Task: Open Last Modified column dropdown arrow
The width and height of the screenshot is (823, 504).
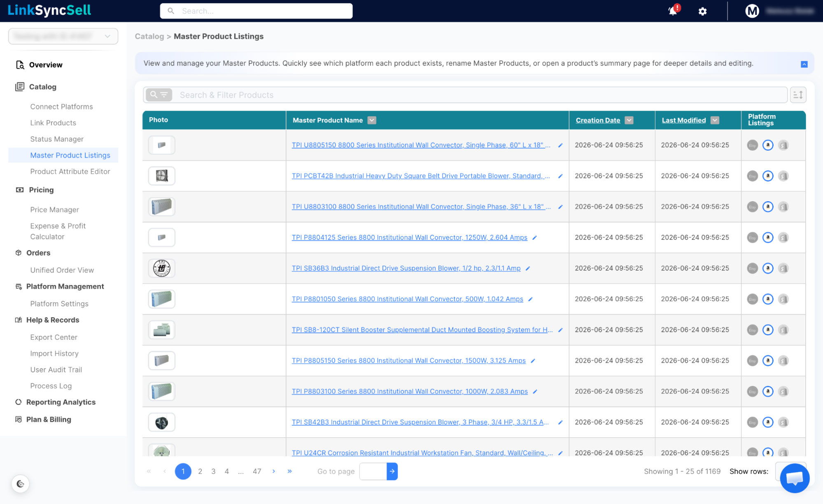Action: pyautogui.click(x=715, y=120)
